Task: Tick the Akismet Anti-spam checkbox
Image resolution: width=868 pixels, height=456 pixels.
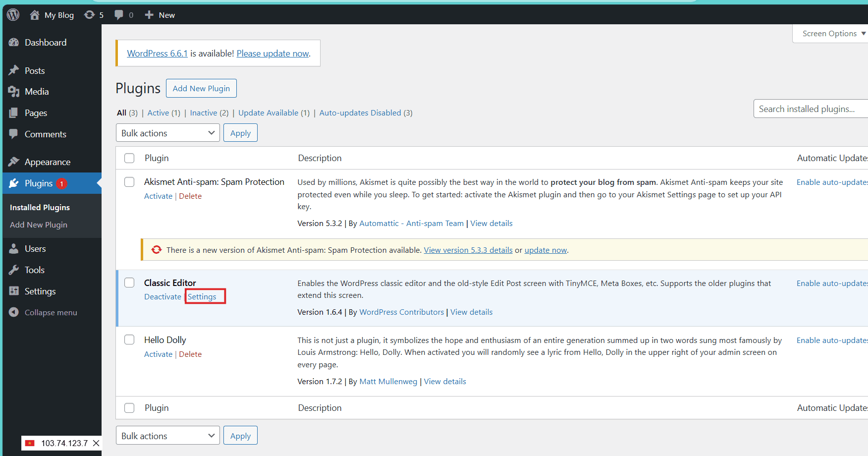Action: click(129, 182)
